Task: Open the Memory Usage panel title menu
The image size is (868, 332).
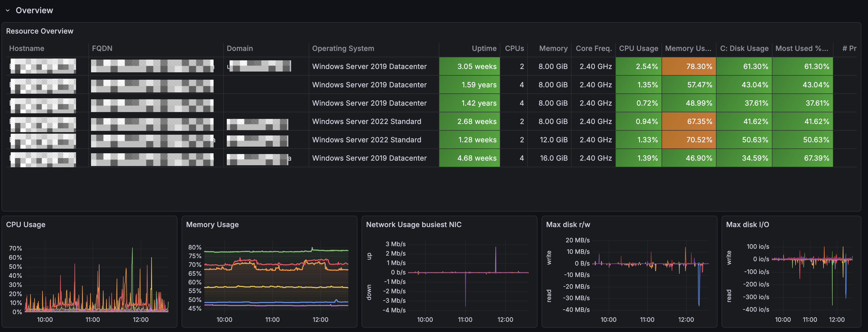Action: (x=212, y=224)
